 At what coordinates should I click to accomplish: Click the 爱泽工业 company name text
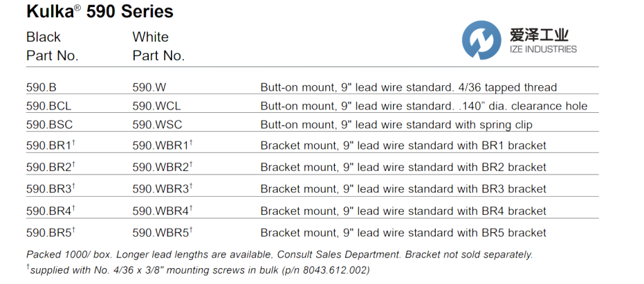coord(538,34)
